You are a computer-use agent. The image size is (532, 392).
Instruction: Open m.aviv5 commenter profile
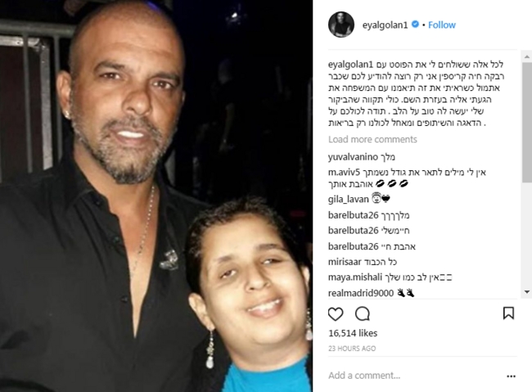[344, 173]
